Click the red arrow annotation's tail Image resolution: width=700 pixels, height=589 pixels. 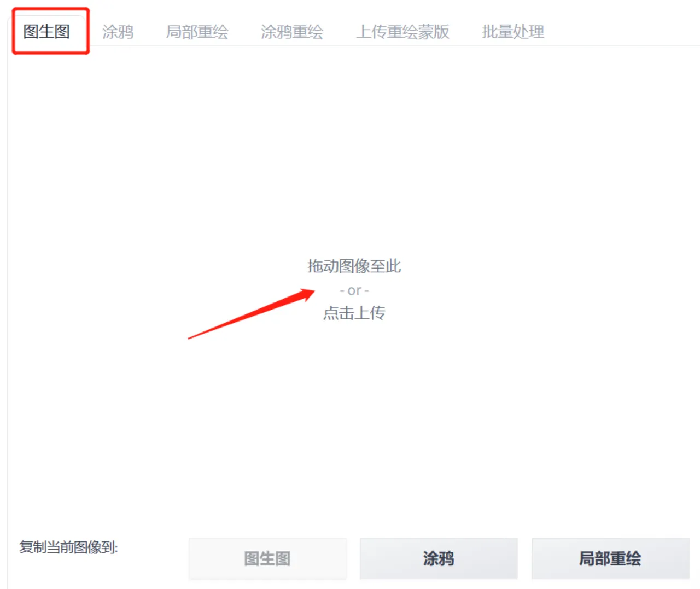(190, 338)
